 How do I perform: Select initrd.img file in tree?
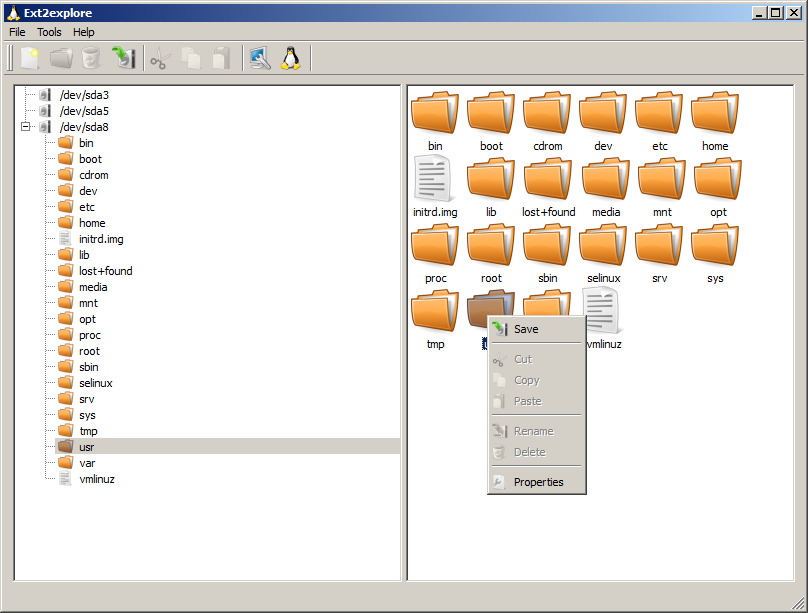(101, 239)
